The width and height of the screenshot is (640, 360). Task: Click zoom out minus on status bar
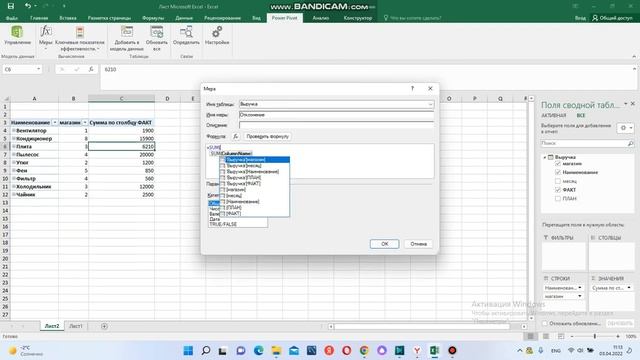point(572,336)
